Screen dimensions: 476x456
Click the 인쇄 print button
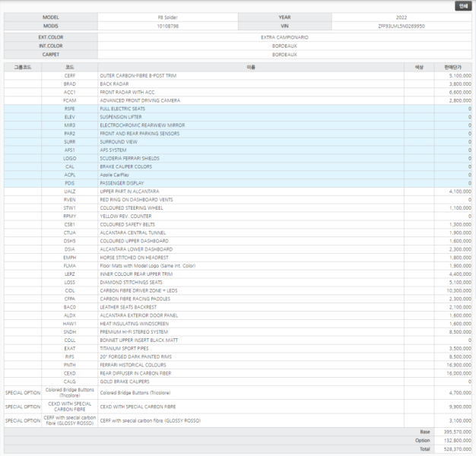click(463, 6)
